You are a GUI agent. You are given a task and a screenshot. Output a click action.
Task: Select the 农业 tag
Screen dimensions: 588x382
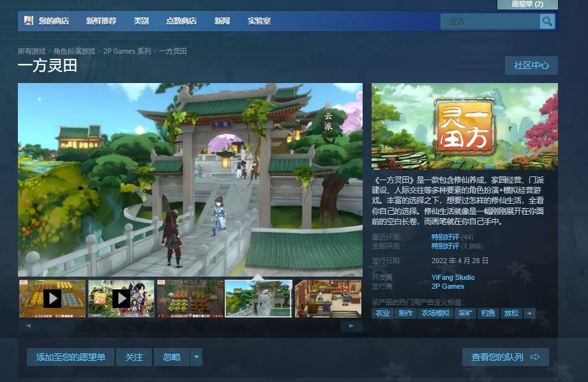(383, 314)
